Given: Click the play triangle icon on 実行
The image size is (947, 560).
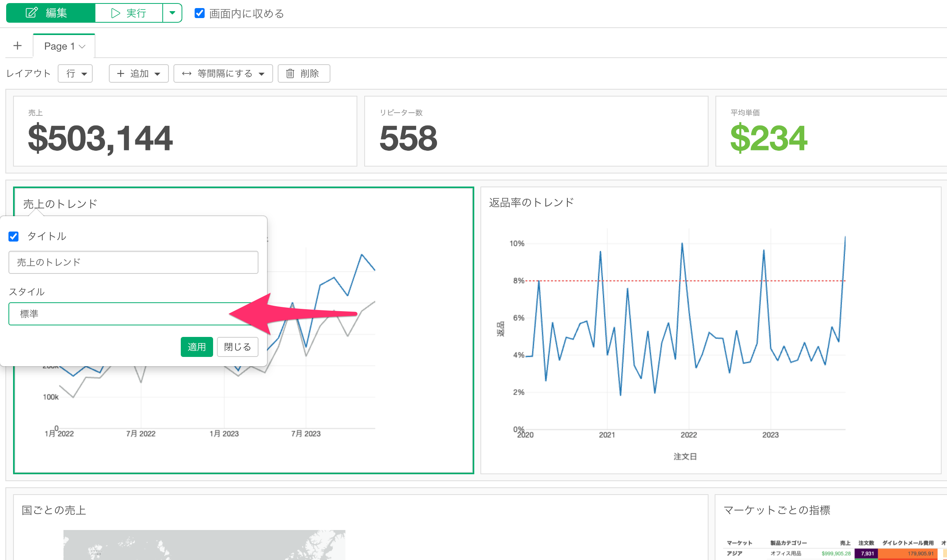Looking at the screenshot, I should (115, 13).
